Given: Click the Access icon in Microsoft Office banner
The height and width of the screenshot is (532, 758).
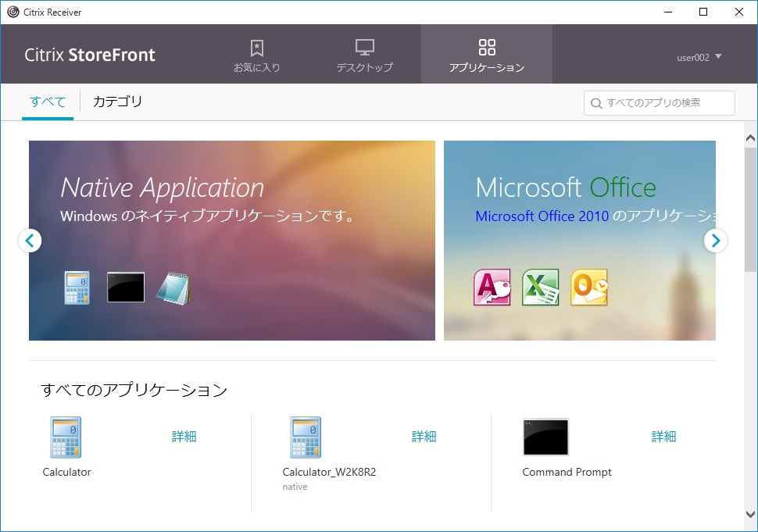Looking at the screenshot, I should (492, 287).
